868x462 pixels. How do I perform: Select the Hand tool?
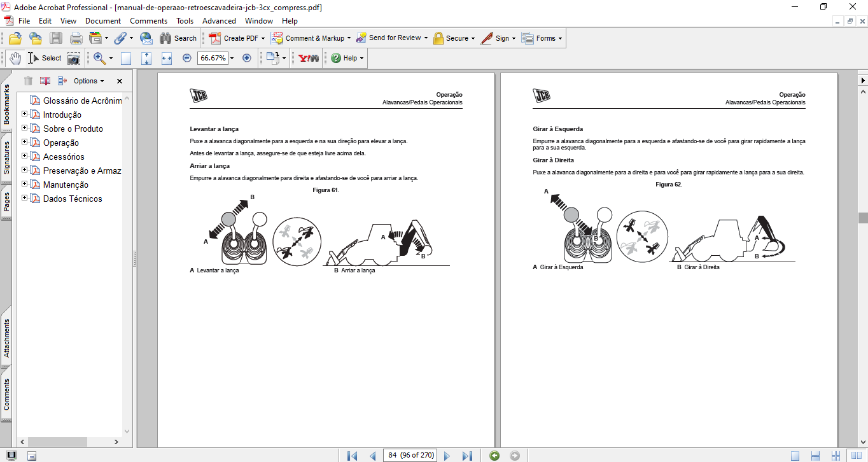pos(15,58)
